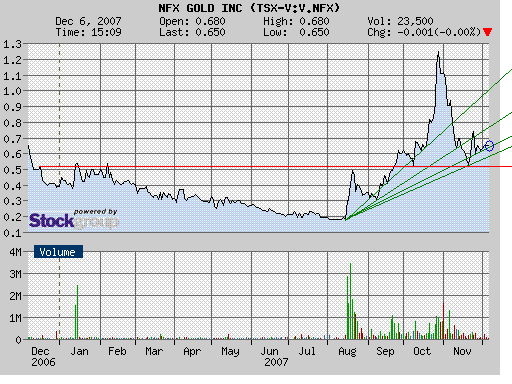Click the 1.2 price axis label
Image resolution: width=512 pixels, height=384 pixels.
[12, 60]
